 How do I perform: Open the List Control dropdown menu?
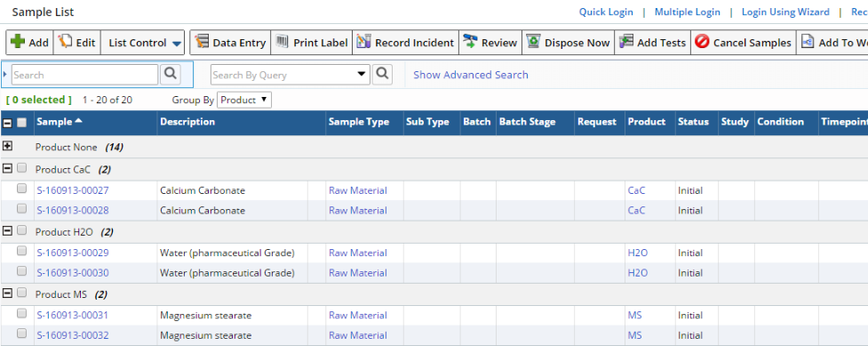142,43
